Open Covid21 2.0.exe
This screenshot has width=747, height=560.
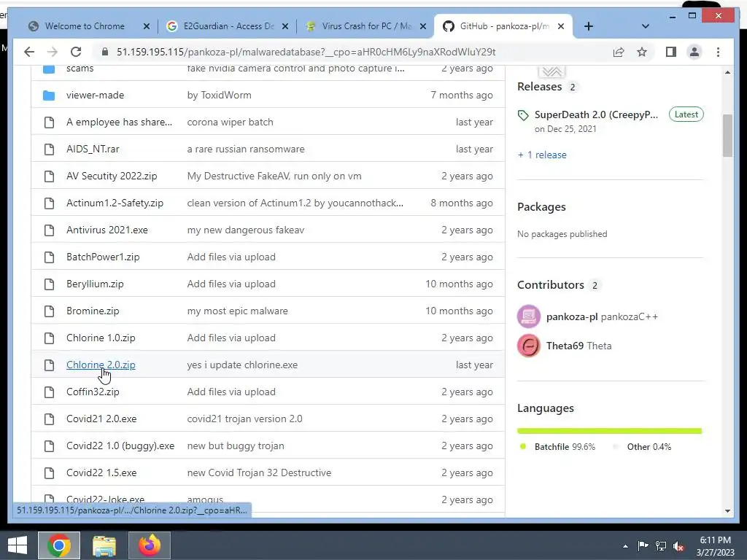pos(101,419)
